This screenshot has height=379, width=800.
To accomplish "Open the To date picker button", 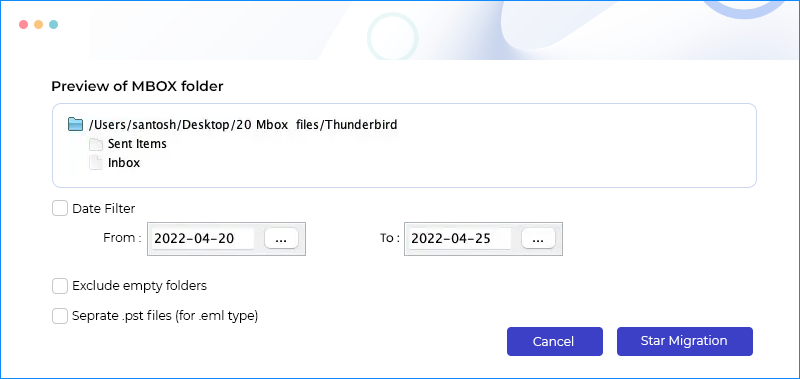I will click(538, 239).
